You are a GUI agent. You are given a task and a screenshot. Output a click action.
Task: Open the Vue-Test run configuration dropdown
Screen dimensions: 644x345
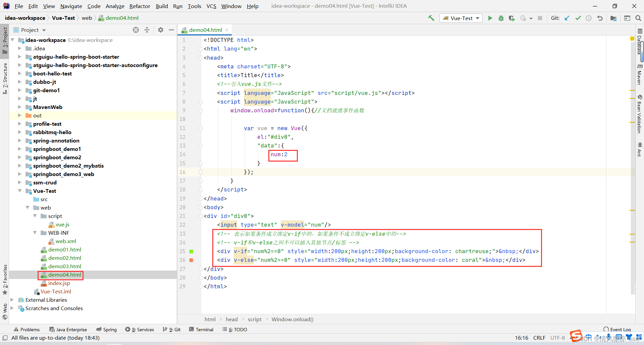461,18
